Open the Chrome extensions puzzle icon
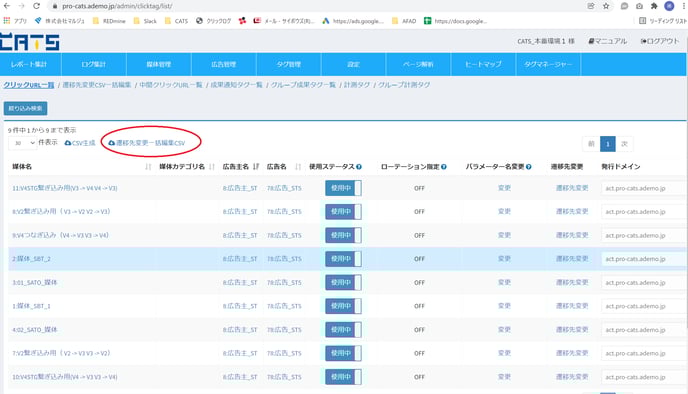Screen dimensions: 688x394 point(654,6)
